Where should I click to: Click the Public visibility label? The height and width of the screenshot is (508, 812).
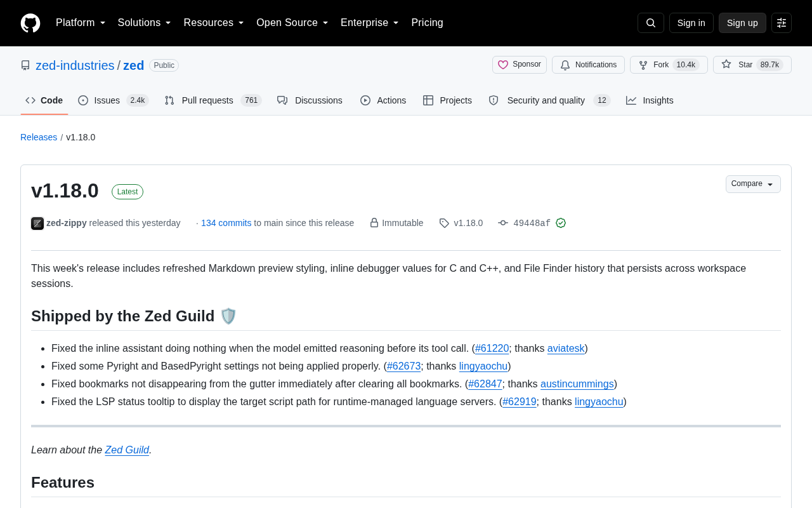[164, 65]
